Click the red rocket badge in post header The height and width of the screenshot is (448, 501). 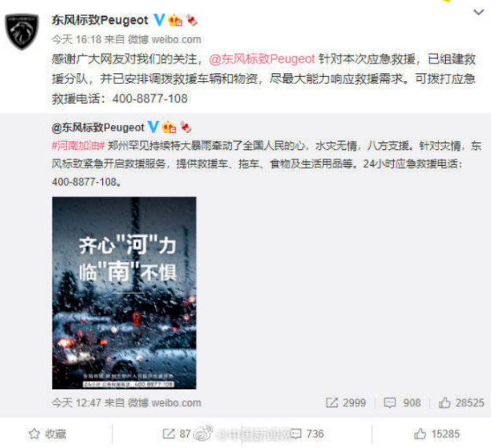pos(192,20)
